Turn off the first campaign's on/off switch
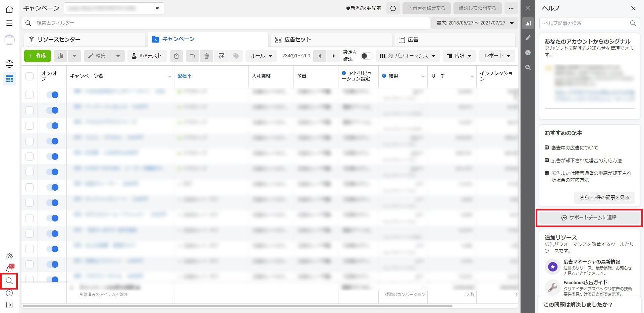Viewport: 644px width, 313px height. click(x=52, y=95)
